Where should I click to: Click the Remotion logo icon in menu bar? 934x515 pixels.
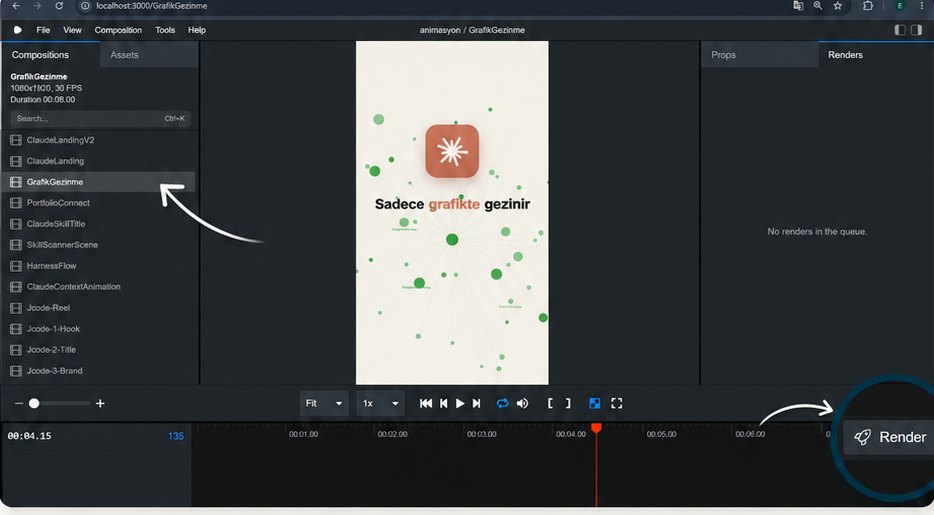point(18,30)
